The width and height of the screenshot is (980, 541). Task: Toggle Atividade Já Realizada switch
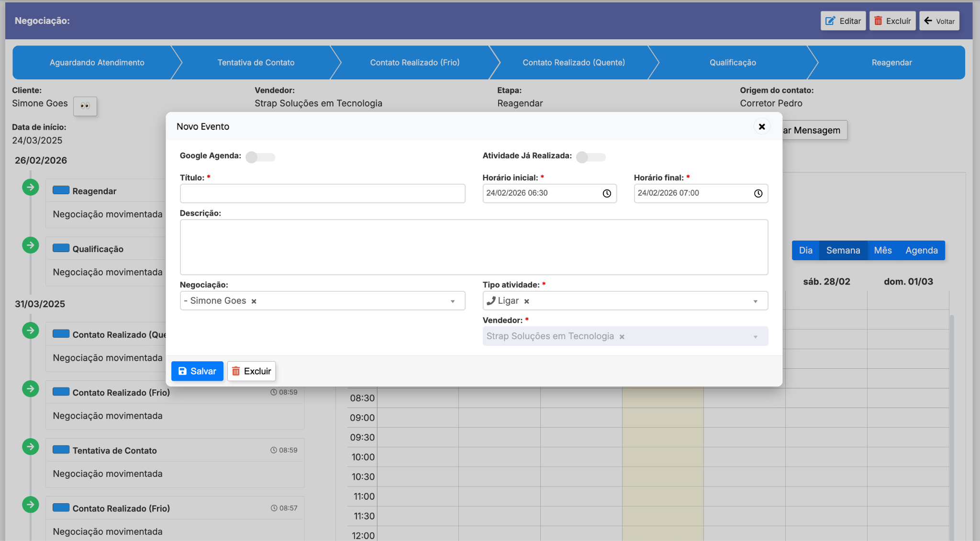click(x=590, y=157)
